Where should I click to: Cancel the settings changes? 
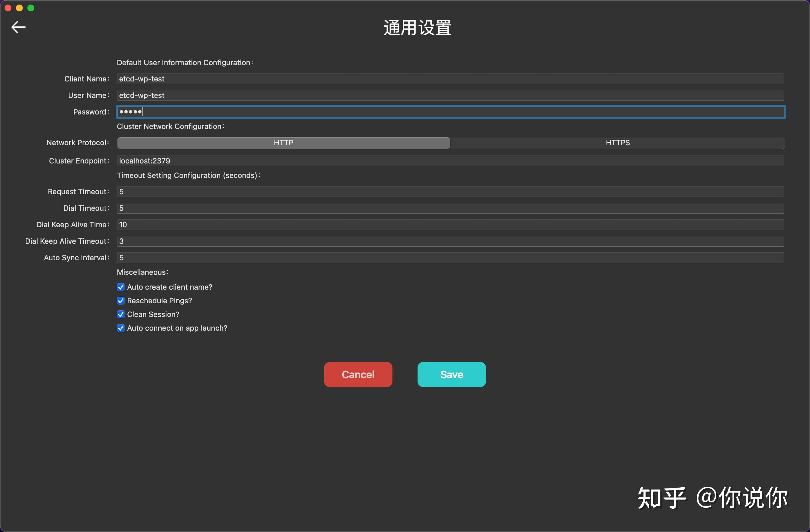[x=358, y=375]
